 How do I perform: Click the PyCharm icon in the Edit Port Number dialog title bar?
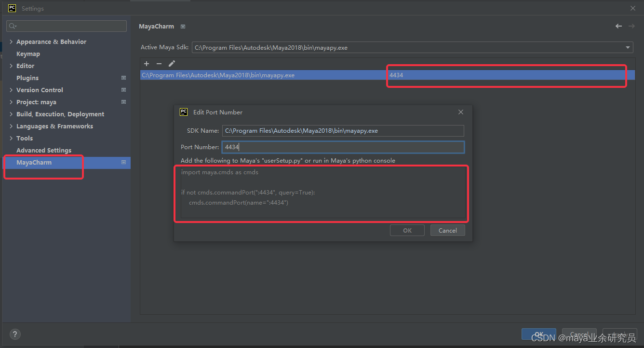pyautogui.click(x=184, y=112)
